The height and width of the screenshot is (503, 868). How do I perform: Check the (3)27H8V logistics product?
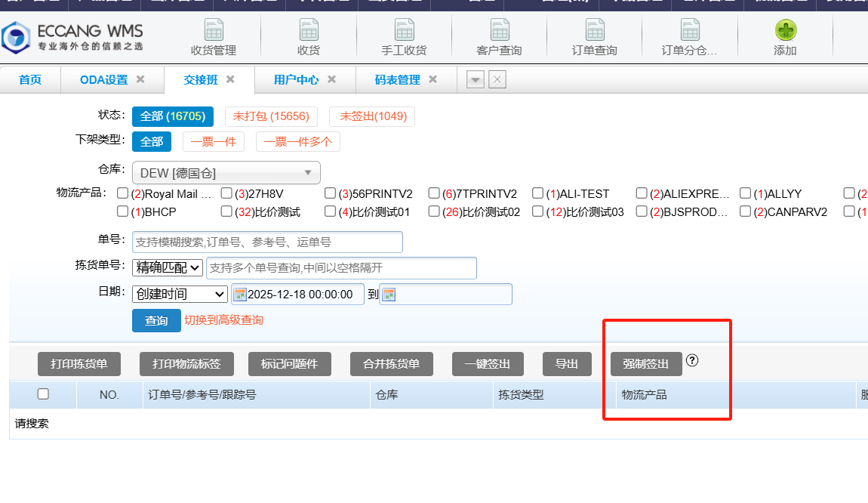click(x=226, y=193)
